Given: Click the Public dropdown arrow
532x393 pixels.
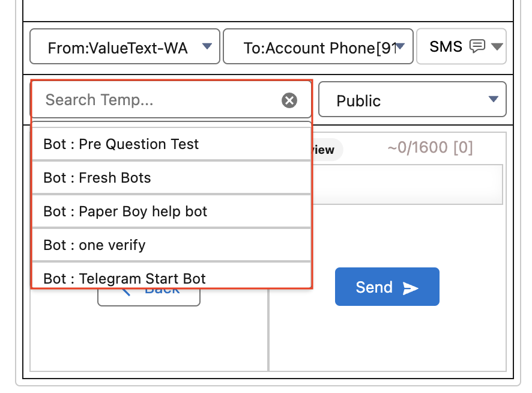Looking at the screenshot, I should coord(494,99).
